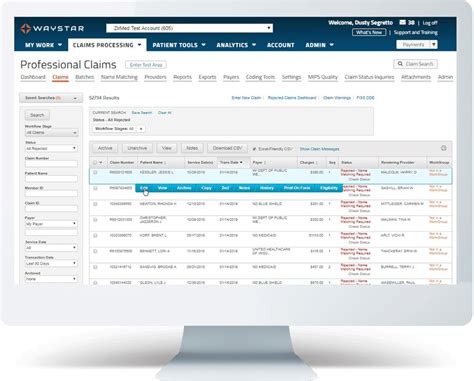This screenshot has height=381, width=474.
Task: Choose Print On Form in row action bar
Action: click(x=297, y=188)
